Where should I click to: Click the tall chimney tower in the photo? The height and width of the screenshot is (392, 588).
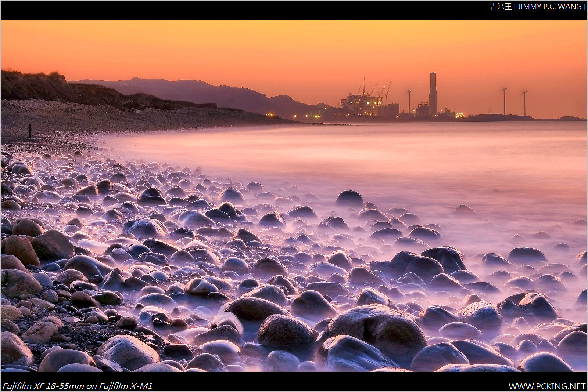coord(433,93)
